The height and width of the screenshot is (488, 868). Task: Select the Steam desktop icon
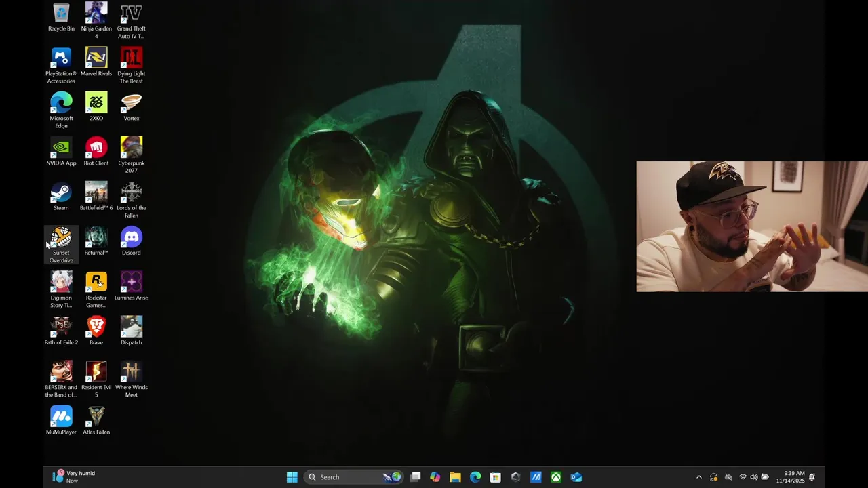(x=61, y=197)
